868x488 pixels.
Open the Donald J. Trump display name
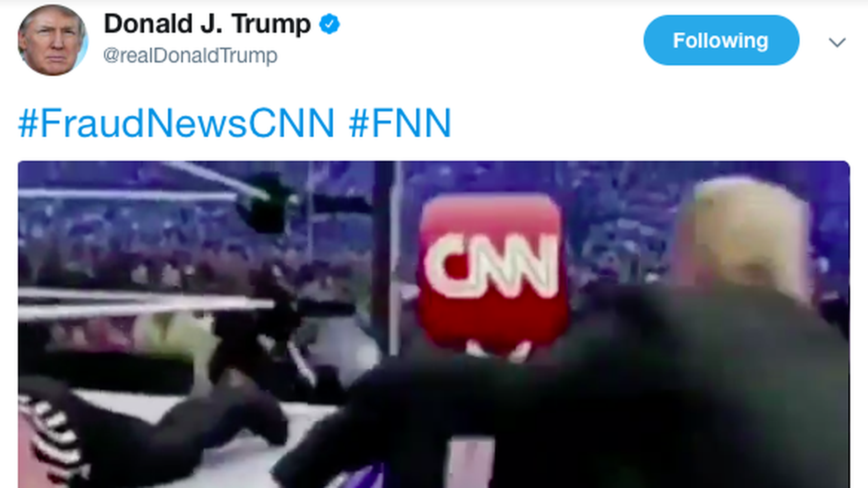(x=207, y=24)
